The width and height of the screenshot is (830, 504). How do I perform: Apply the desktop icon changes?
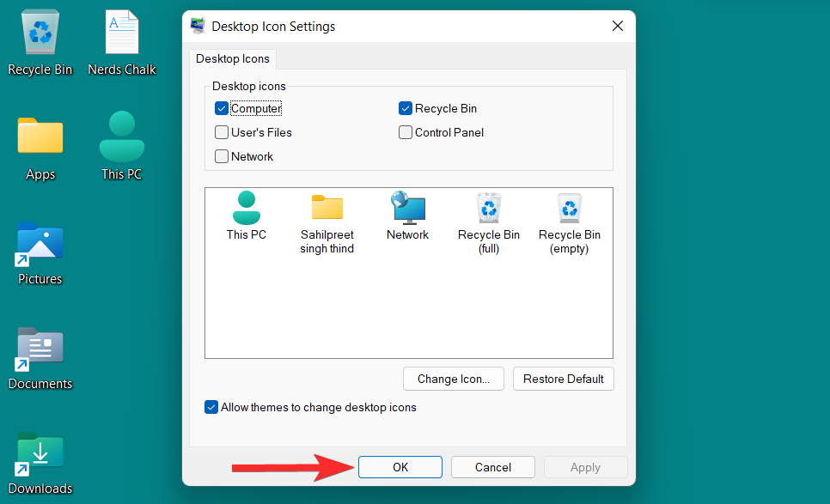click(x=585, y=467)
